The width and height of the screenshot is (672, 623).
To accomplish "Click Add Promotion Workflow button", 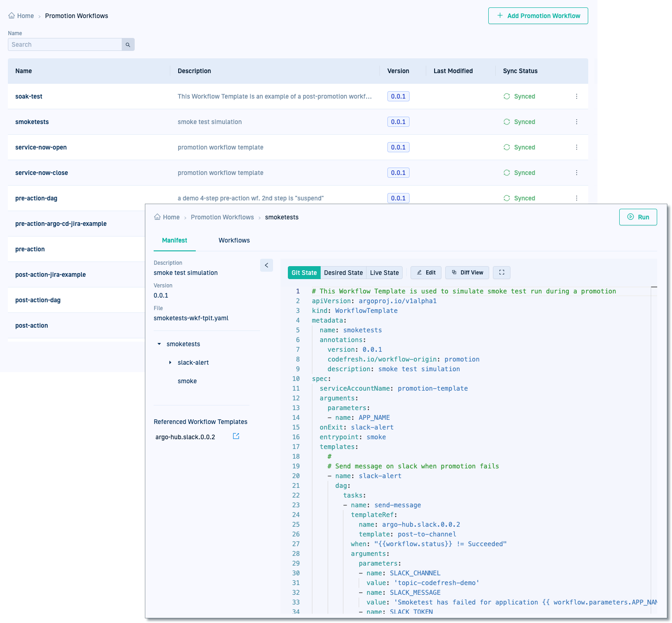I will [538, 16].
